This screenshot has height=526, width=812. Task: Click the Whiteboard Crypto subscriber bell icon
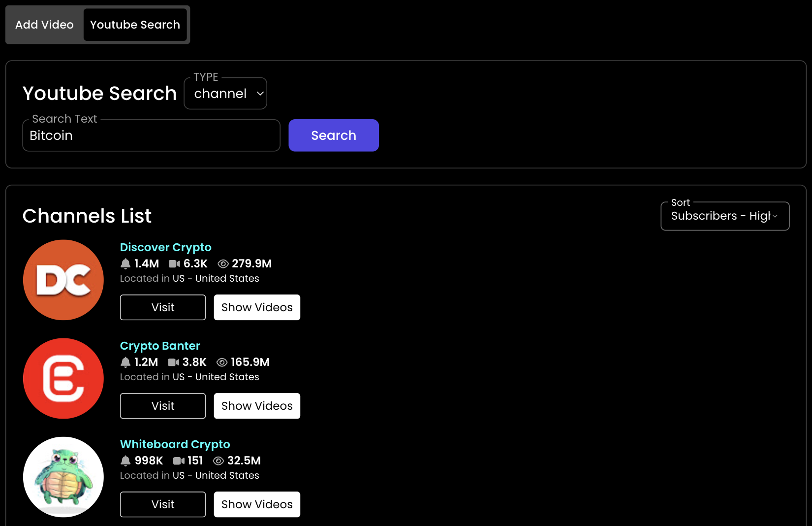pos(125,461)
